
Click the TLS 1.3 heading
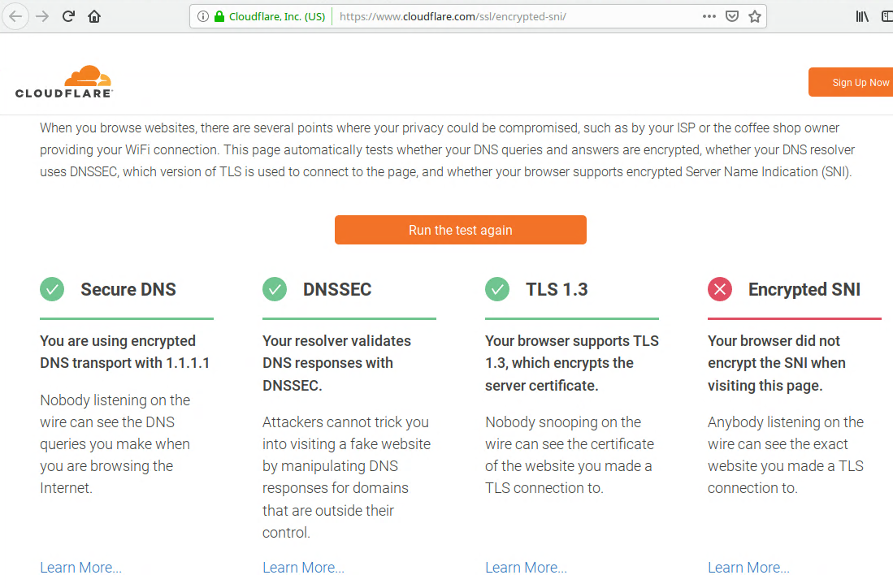point(557,289)
